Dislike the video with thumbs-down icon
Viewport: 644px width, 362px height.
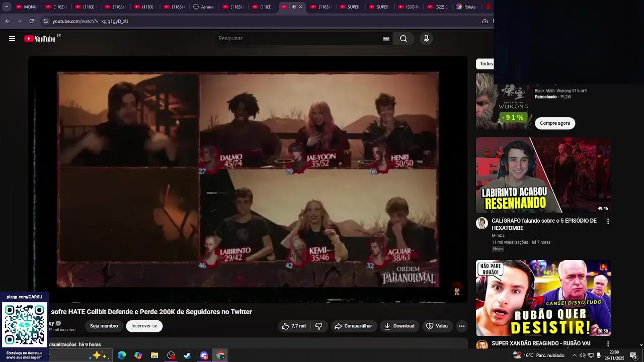(x=318, y=326)
